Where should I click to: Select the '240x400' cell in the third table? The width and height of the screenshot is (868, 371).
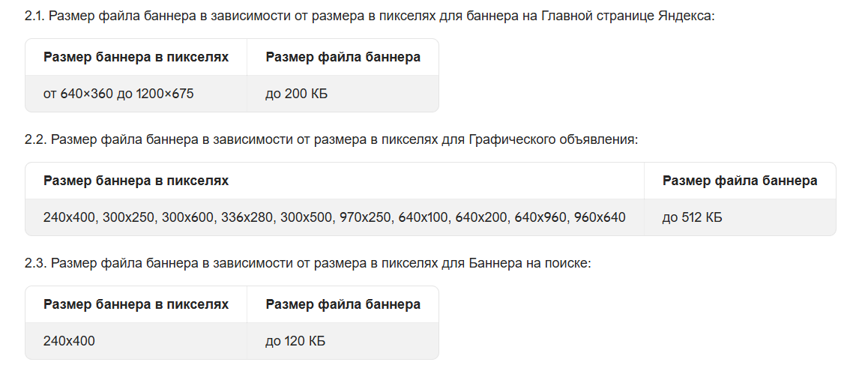tap(69, 341)
